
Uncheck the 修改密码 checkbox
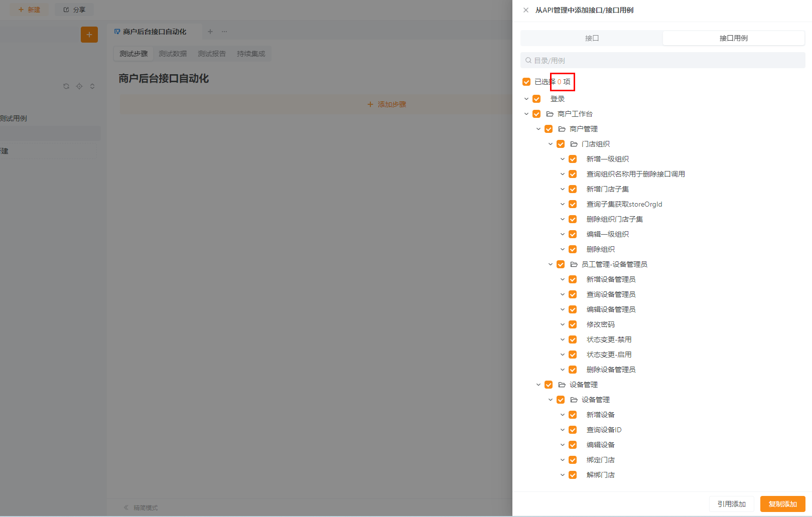tap(573, 324)
